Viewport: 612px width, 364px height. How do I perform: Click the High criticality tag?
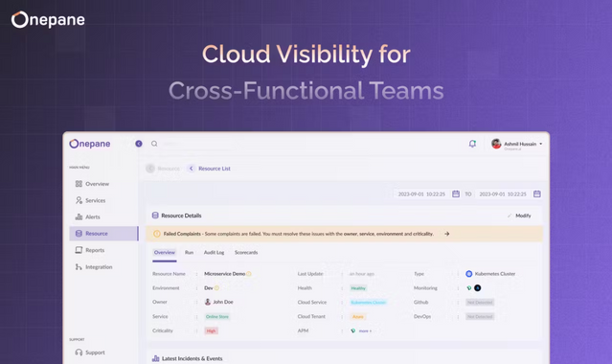tap(211, 330)
